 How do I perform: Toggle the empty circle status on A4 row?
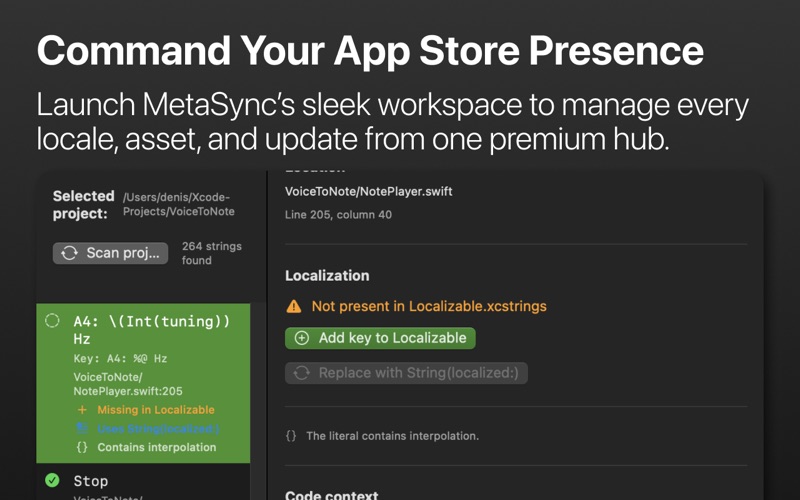[x=52, y=321]
